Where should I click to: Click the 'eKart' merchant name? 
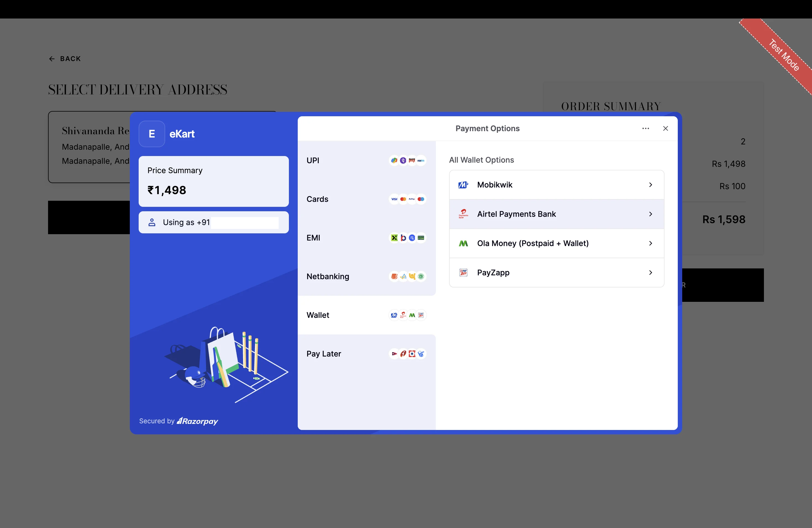(182, 134)
